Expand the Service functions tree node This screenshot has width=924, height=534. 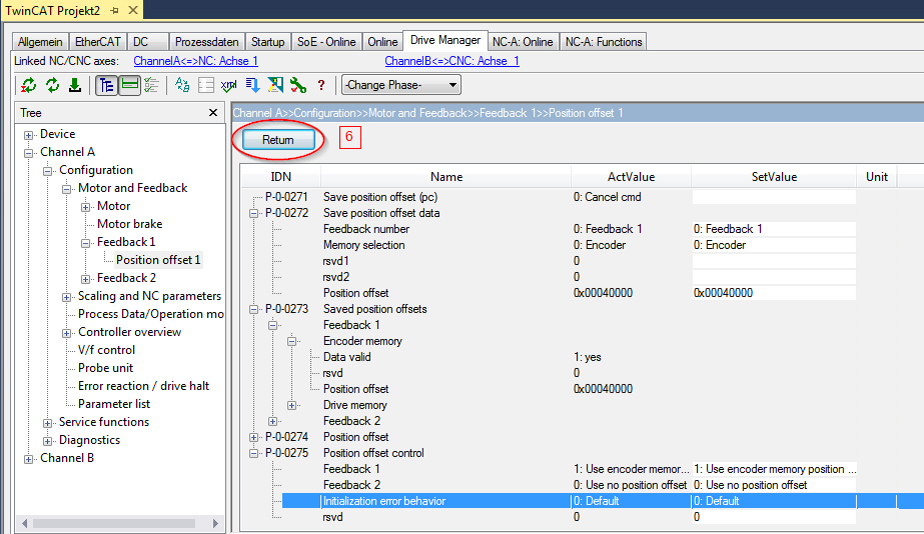(47, 424)
